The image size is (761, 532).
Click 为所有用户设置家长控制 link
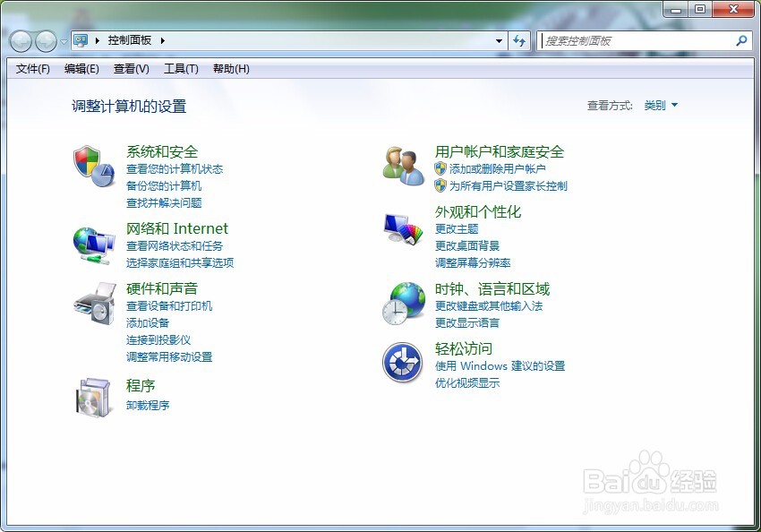click(509, 186)
